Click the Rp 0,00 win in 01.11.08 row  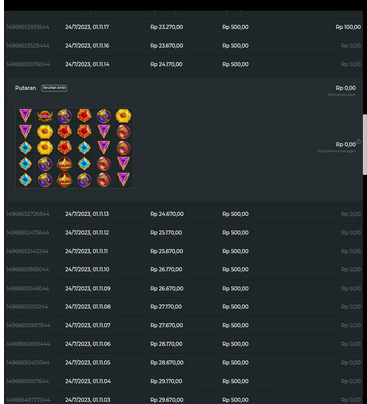pyautogui.click(x=351, y=307)
